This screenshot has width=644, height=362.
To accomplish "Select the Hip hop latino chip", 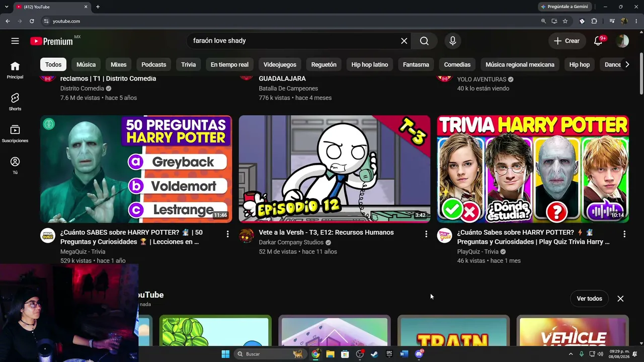I will (370, 64).
